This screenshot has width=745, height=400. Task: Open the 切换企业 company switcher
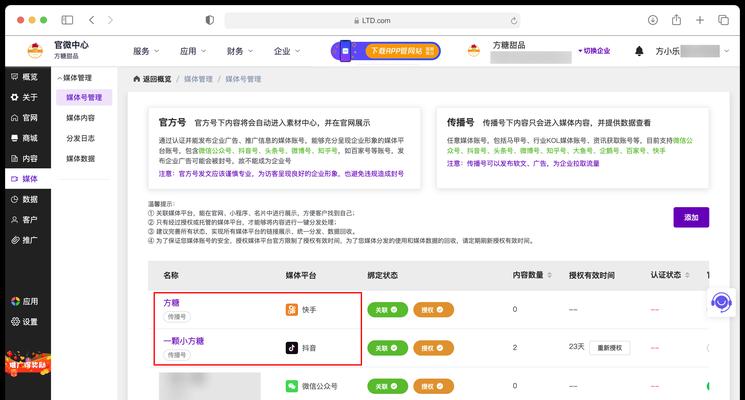pos(594,51)
